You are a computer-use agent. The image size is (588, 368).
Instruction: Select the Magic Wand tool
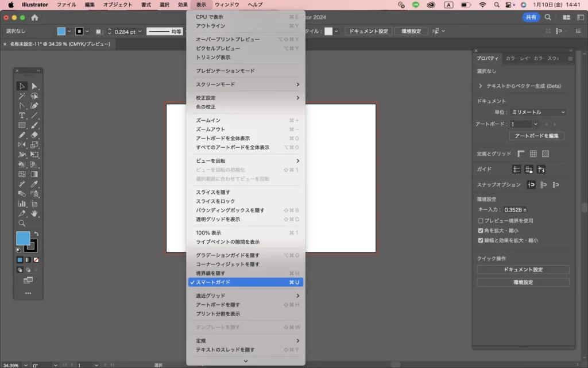coord(22,96)
